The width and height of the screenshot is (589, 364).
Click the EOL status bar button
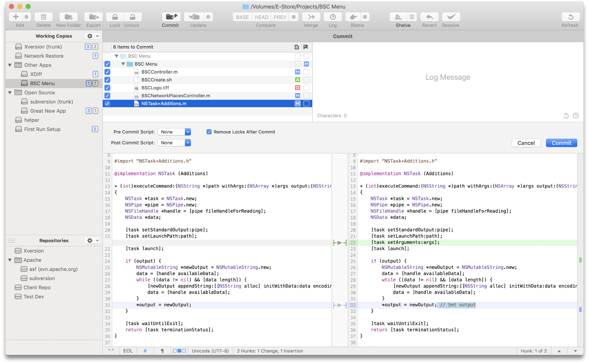(128, 351)
